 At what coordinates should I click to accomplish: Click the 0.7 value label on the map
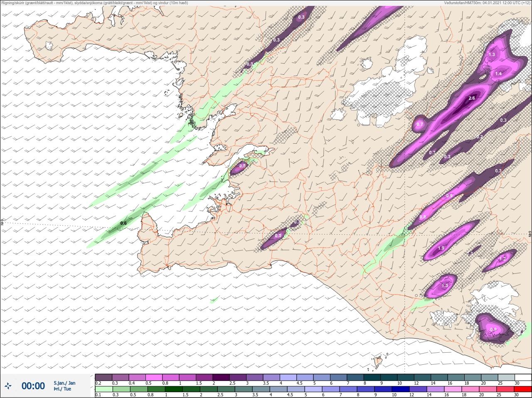click(x=420, y=124)
